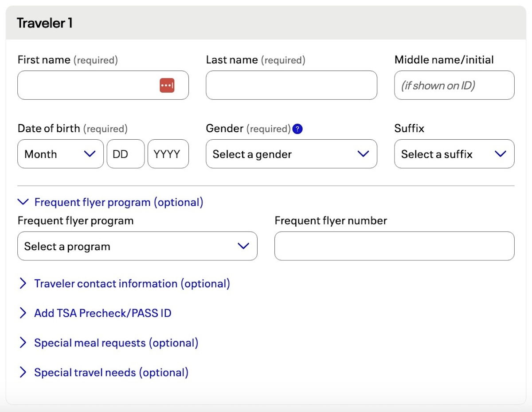Open Special travel needs optional link
This screenshot has width=532, height=412.
[111, 373]
